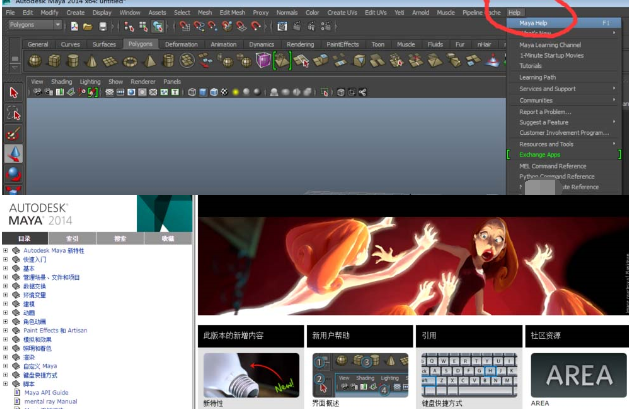Screen dimensions: 629x409
Task: Expand the Paint Effects 和 Artisan tree node
Action: tap(6, 329)
